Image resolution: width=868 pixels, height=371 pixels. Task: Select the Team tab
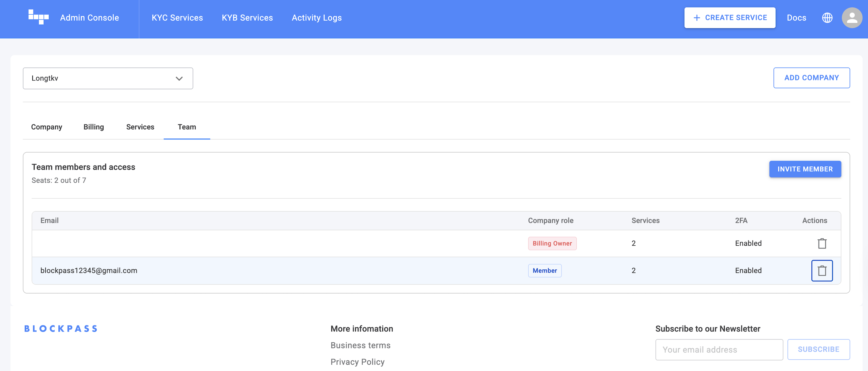187,127
